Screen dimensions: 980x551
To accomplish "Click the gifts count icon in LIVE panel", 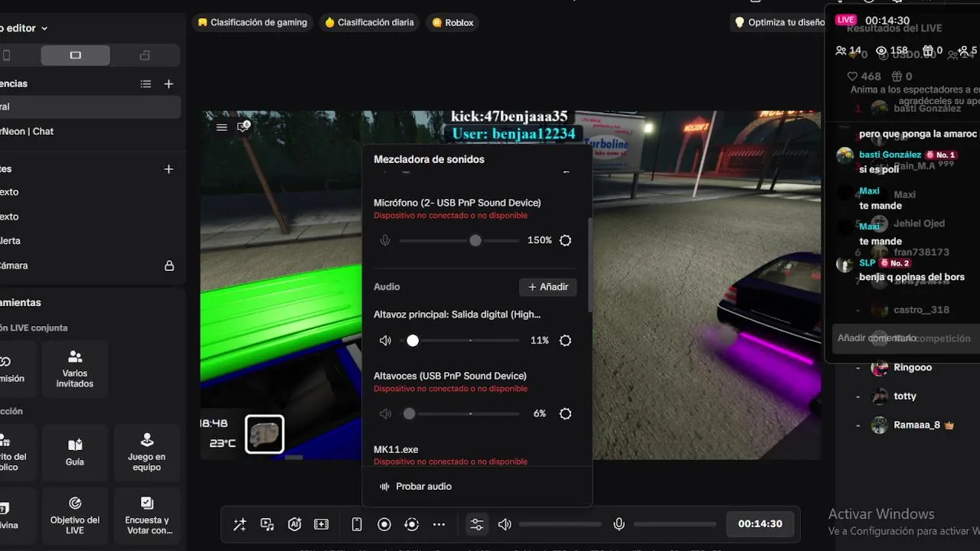I will click(x=928, y=51).
